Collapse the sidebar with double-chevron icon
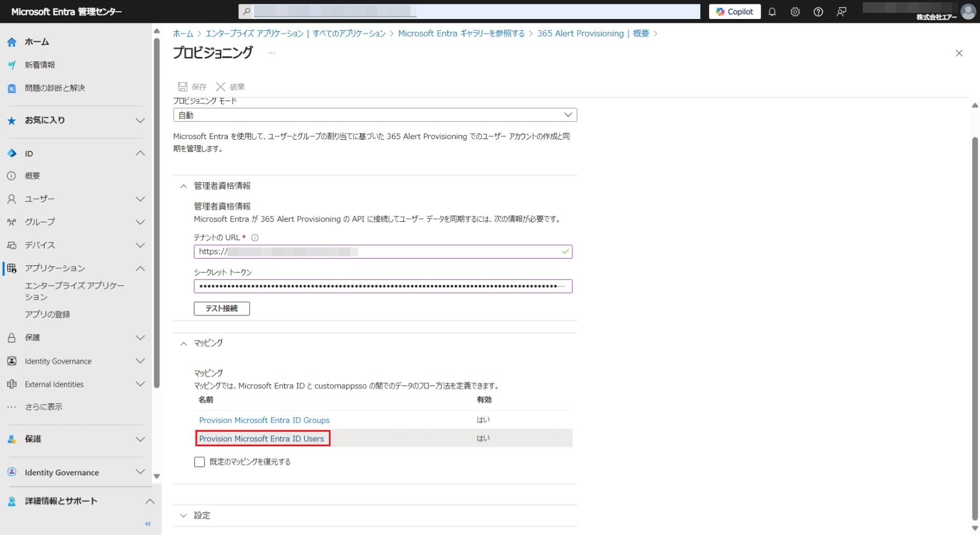This screenshot has height=535, width=980. [148, 524]
